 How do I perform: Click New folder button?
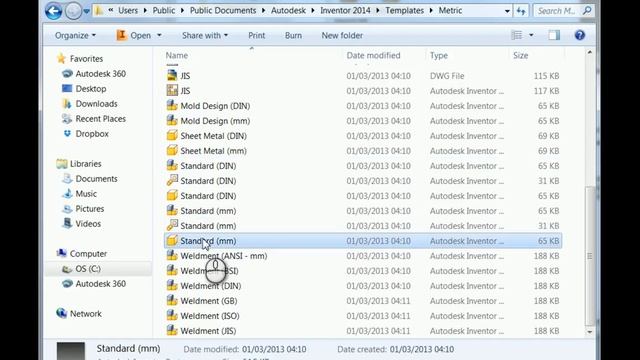tap(342, 36)
